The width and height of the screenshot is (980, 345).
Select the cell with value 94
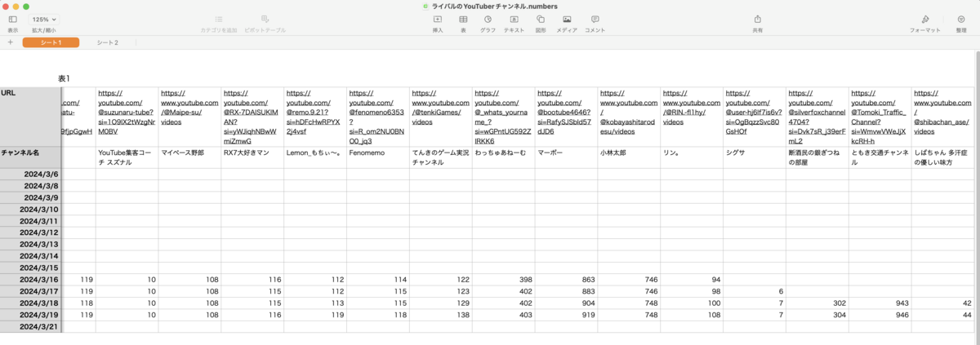tap(693, 280)
